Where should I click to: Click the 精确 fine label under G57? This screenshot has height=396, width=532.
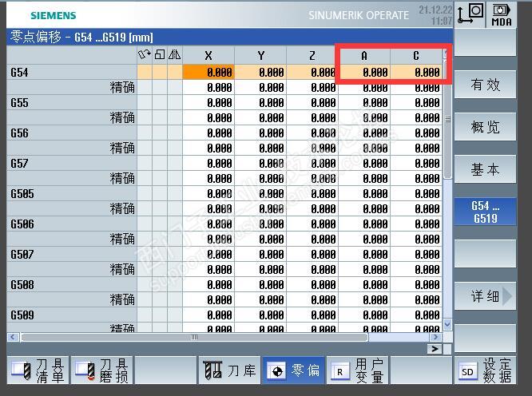click(122, 178)
